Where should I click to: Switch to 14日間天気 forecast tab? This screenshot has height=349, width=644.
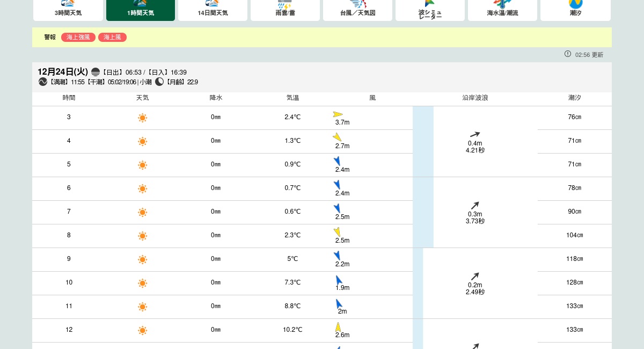(213, 10)
